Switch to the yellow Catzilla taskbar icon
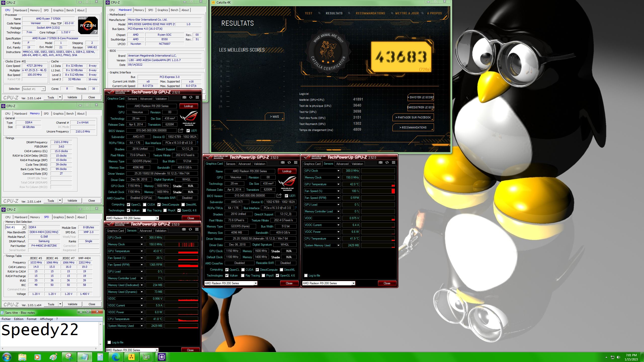 point(131,357)
